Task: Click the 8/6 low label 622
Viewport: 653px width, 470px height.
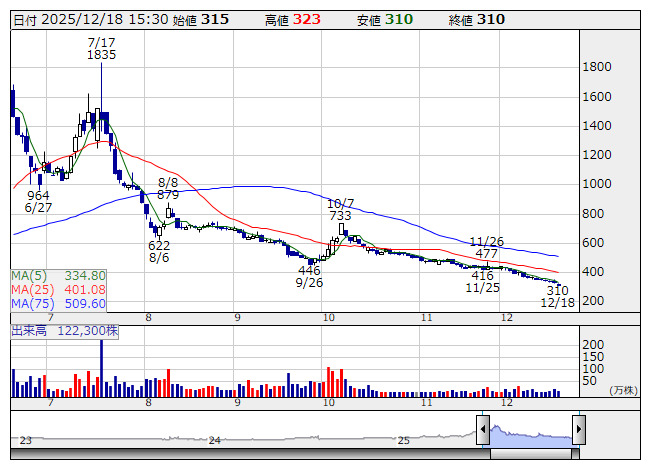Action: point(159,245)
